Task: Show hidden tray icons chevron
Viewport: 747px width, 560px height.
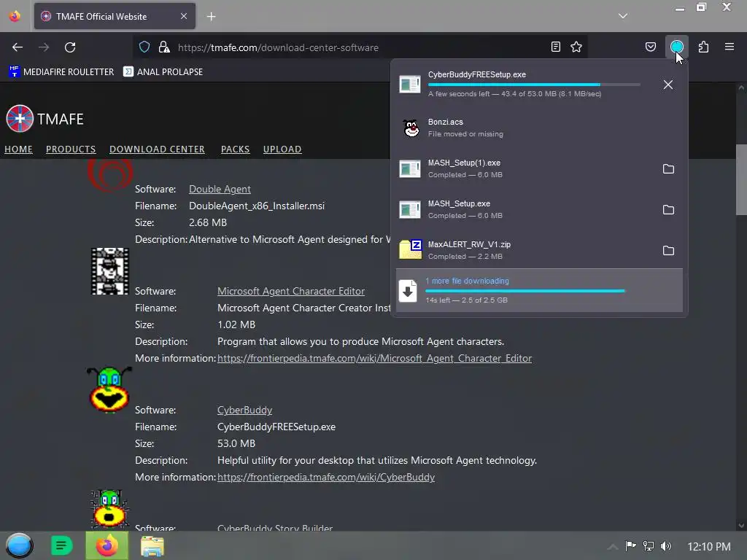Action: [x=613, y=546]
